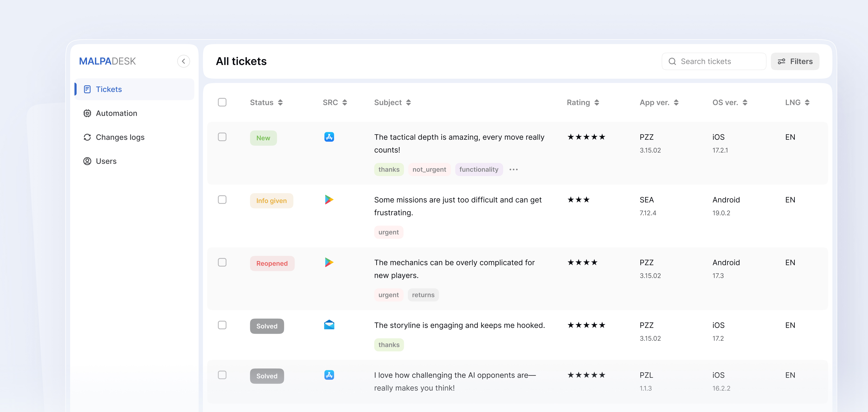Click the MALPADESK logo link
Screen dimensions: 868x412
coord(108,61)
